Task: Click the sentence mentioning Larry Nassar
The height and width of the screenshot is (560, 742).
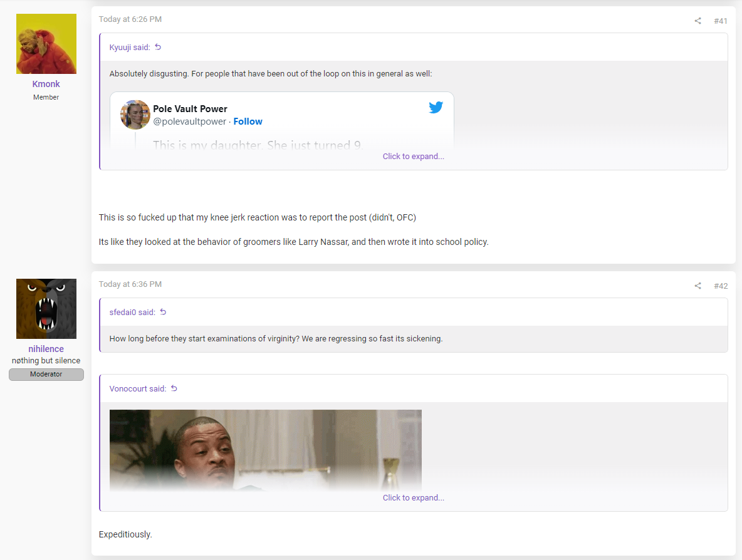Action: coord(293,242)
